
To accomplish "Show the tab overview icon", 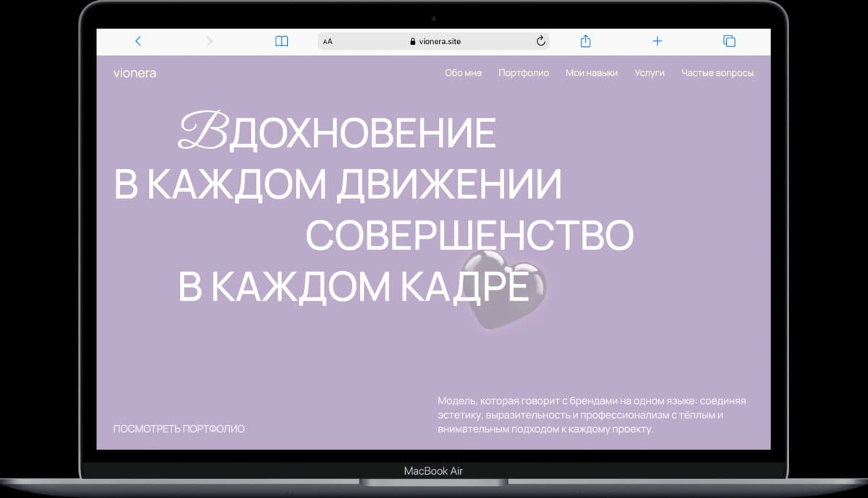I will tap(729, 41).
